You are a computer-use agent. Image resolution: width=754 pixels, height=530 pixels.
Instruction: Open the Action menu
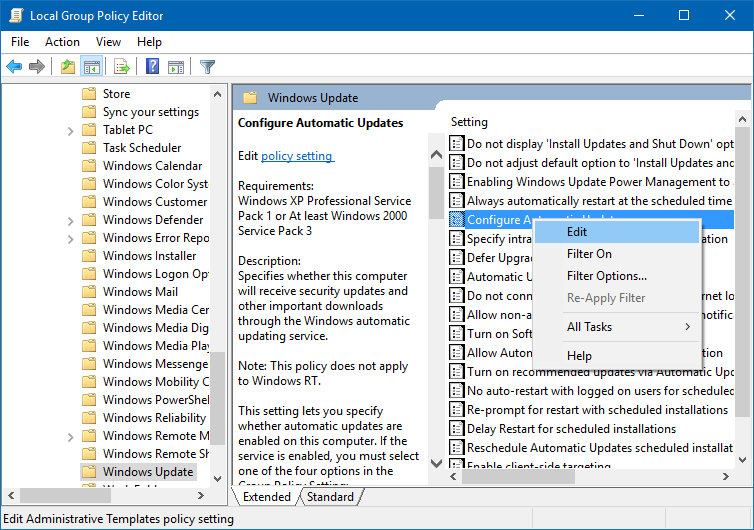click(62, 42)
